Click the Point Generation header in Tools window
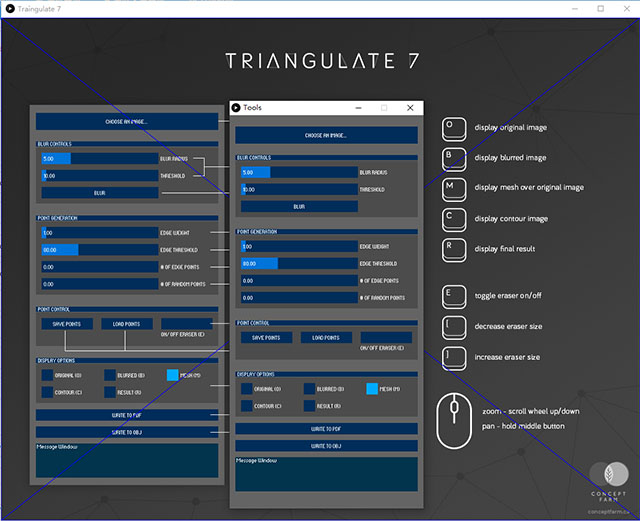Screen dimensions: 640x521 pos(326,232)
